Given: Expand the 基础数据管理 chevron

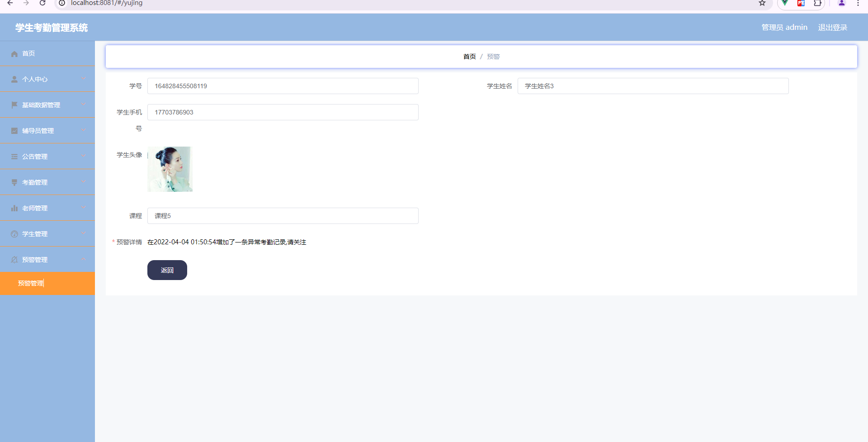Looking at the screenshot, I should [x=84, y=105].
